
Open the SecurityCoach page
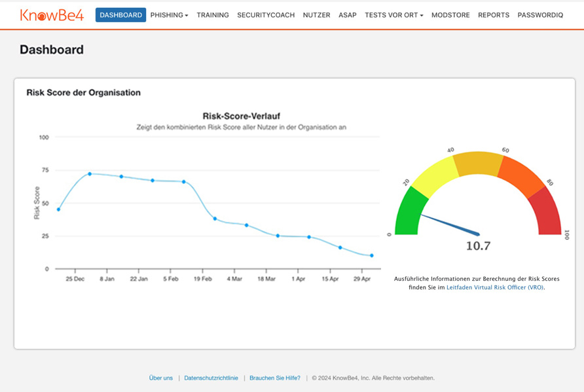point(266,15)
